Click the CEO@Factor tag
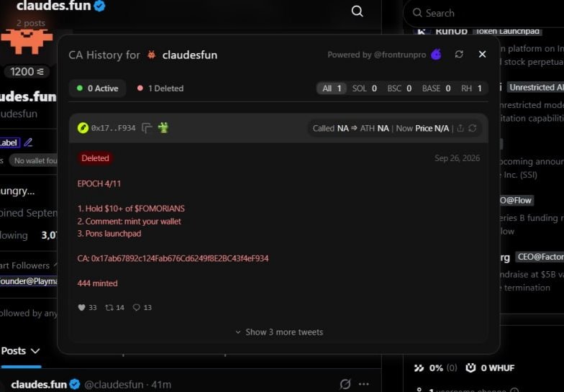564x392 pixels. 540,257
